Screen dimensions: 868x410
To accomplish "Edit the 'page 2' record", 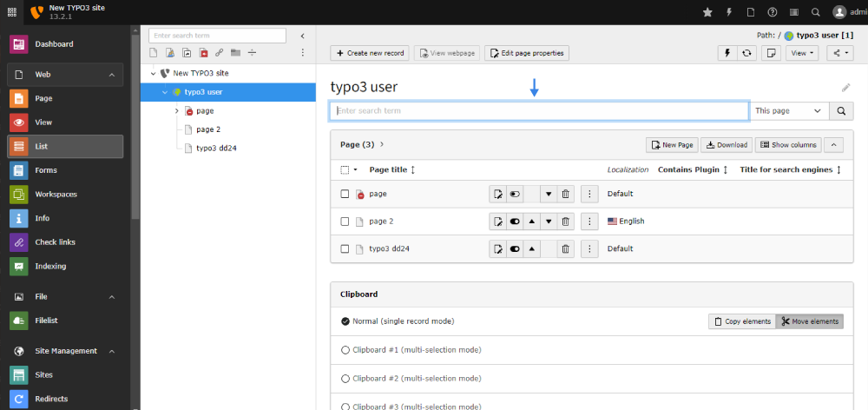I will tap(497, 222).
